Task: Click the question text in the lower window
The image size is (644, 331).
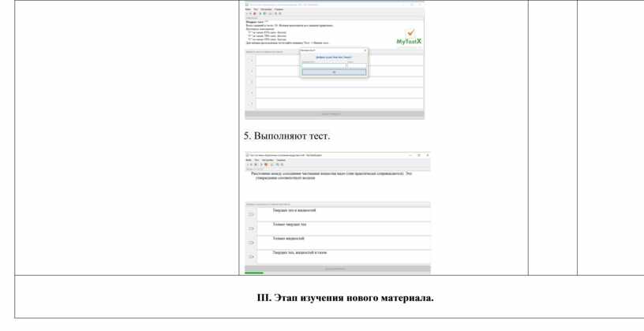Action: 331,174
